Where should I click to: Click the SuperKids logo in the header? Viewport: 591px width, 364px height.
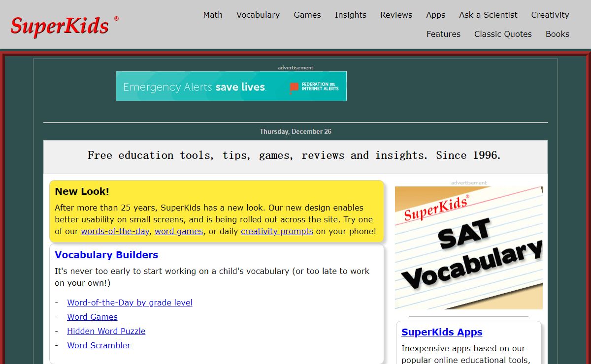65,26
